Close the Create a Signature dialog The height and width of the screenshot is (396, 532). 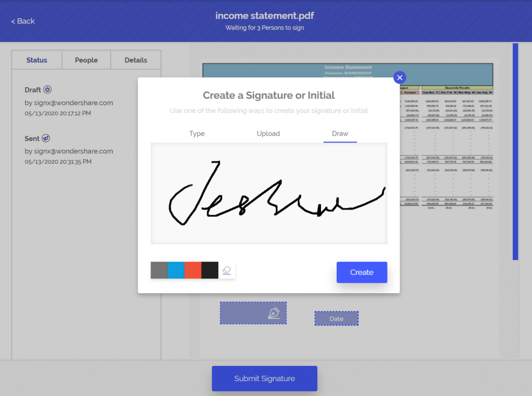coord(400,77)
